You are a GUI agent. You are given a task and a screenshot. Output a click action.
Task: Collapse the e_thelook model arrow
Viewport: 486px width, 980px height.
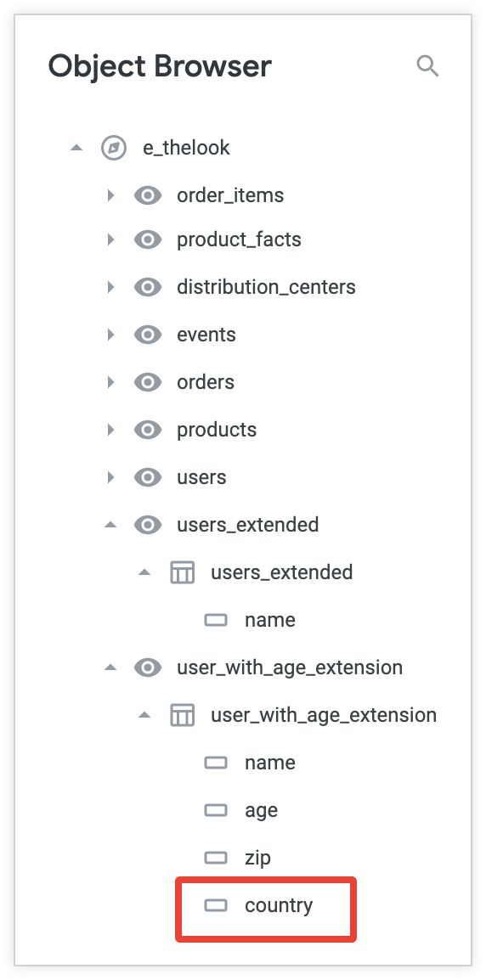pos(76,148)
